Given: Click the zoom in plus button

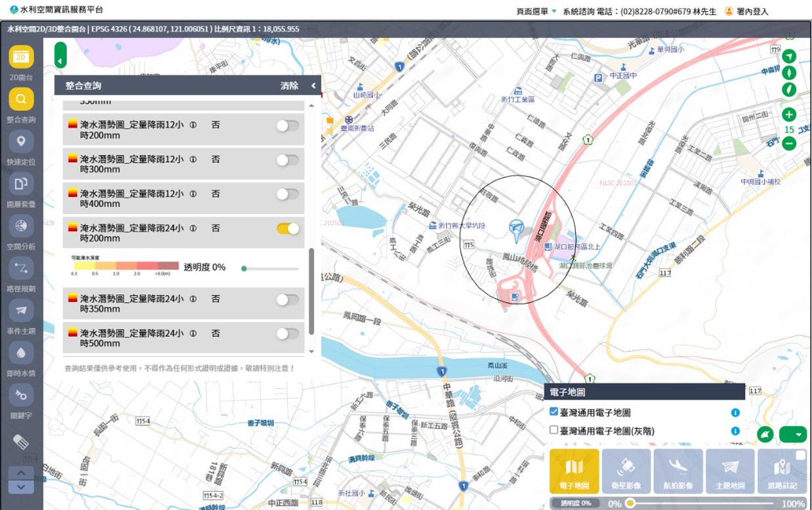Looking at the screenshot, I should [x=789, y=114].
